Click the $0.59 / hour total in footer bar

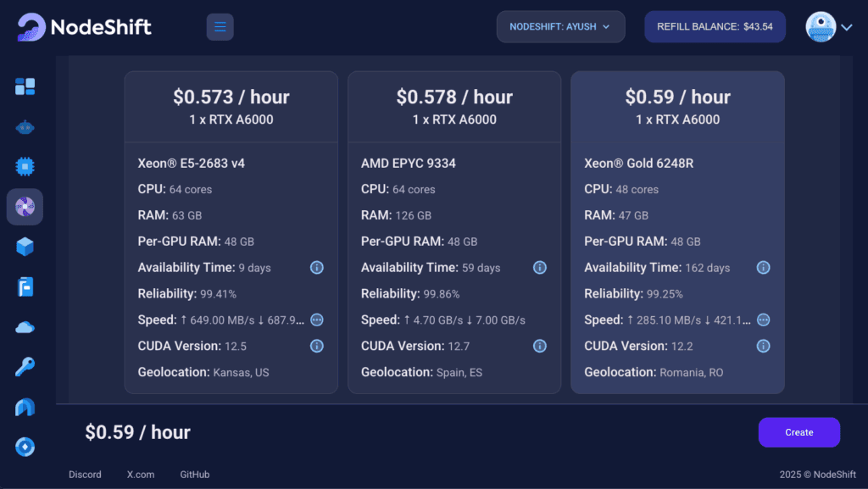point(138,432)
